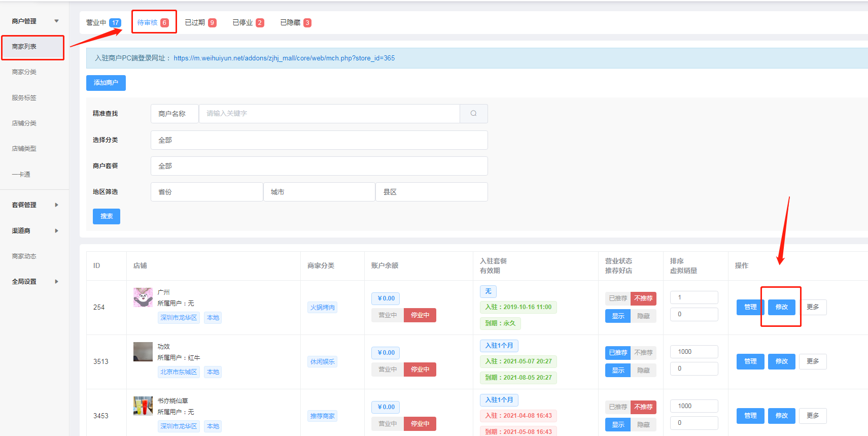Switch to the 已过期 tab
Image resolution: width=868 pixels, height=436 pixels.
[x=200, y=22]
